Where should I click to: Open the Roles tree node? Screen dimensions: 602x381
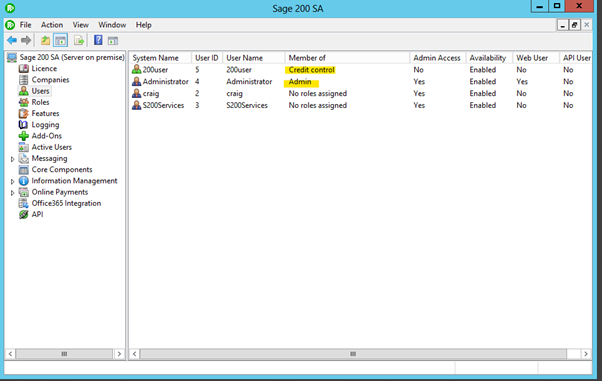pyautogui.click(x=40, y=102)
